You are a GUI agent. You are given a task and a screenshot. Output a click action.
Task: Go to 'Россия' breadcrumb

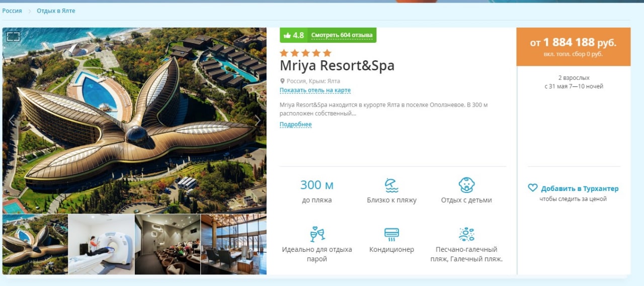click(x=12, y=11)
